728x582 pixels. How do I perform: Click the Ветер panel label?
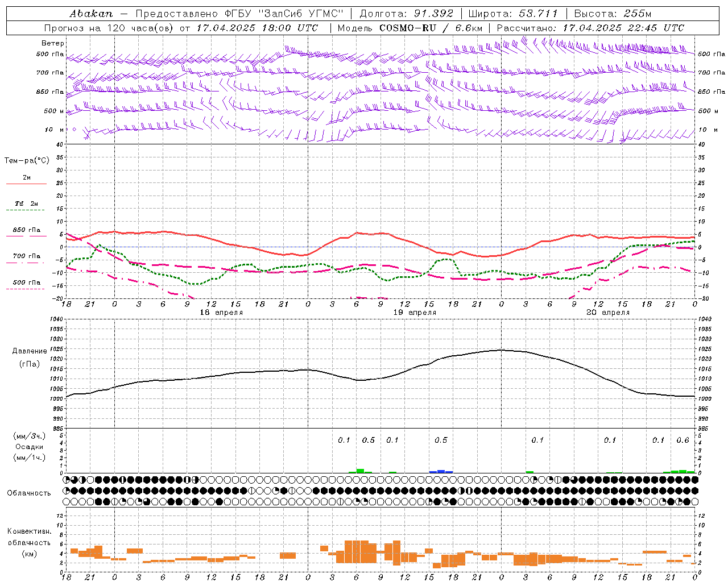(x=53, y=43)
